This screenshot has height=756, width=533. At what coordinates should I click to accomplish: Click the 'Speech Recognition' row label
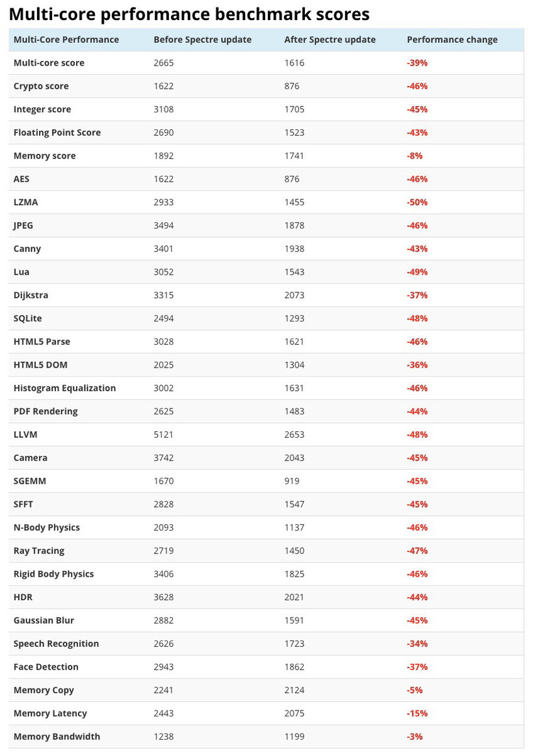pos(56,644)
